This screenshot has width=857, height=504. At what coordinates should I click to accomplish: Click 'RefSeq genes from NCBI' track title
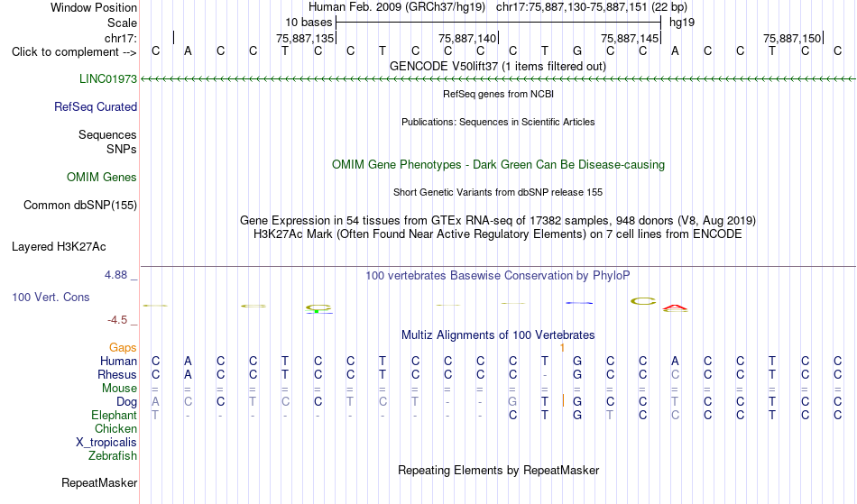pyautogui.click(x=498, y=94)
